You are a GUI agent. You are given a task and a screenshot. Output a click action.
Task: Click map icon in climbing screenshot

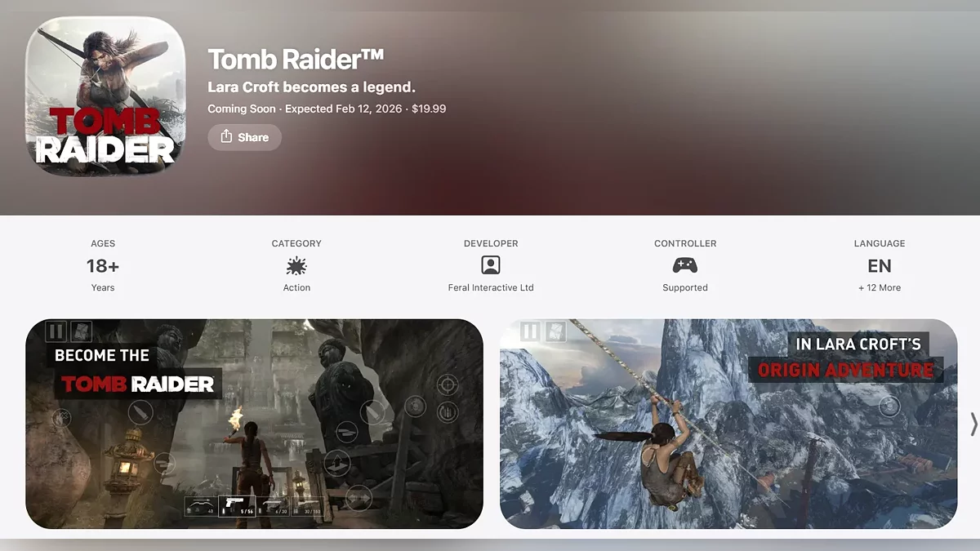click(x=555, y=331)
